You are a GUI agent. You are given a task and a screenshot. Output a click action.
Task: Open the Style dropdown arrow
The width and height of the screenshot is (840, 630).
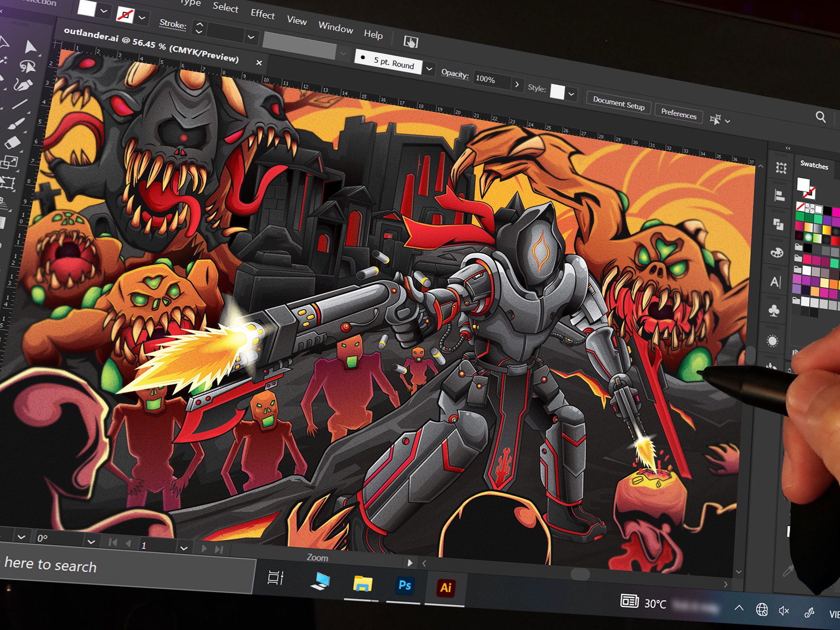(571, 94)
